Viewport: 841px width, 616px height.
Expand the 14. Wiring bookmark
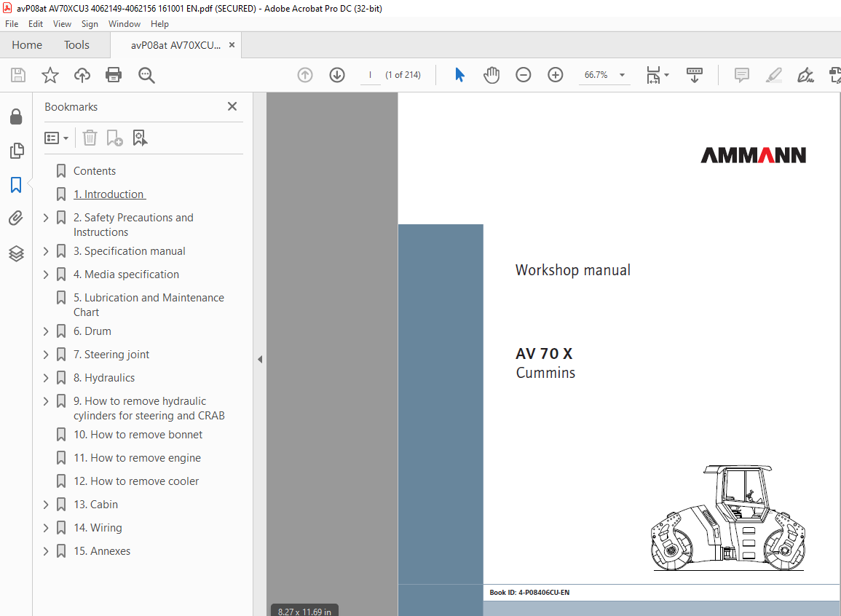pos(46,528)
